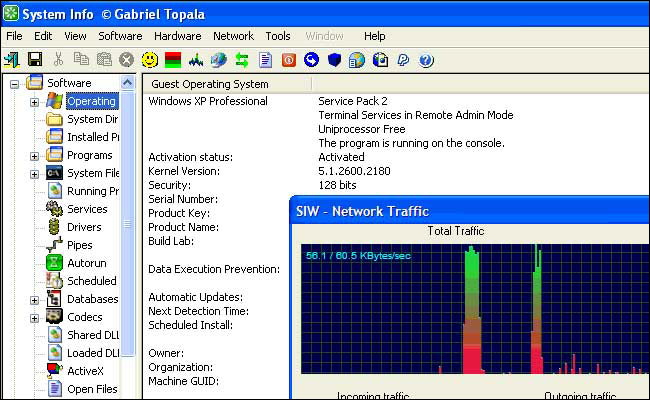
Task: Click the red and green flag toolbar icon
Action: [x=172, y=60]
